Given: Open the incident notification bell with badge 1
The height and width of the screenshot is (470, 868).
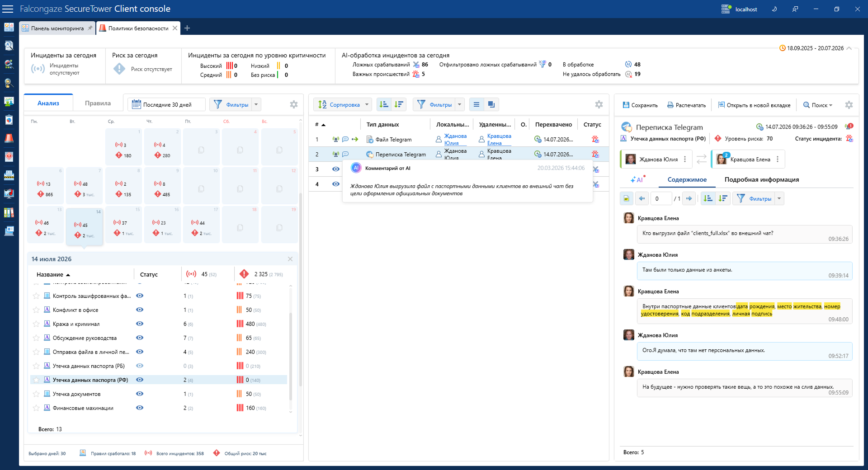Looking at the screenshot, I should click(x=849, y=127).
